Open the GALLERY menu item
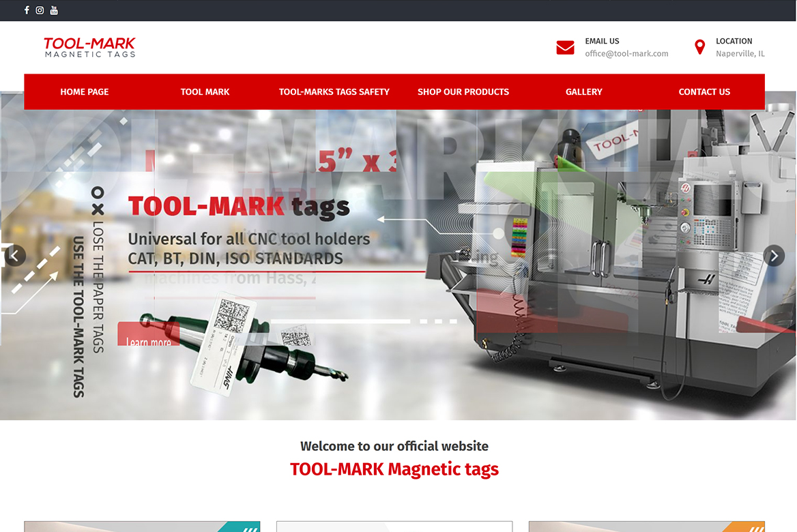The height and width of the screenshot is (532, 797). (583, 92)
